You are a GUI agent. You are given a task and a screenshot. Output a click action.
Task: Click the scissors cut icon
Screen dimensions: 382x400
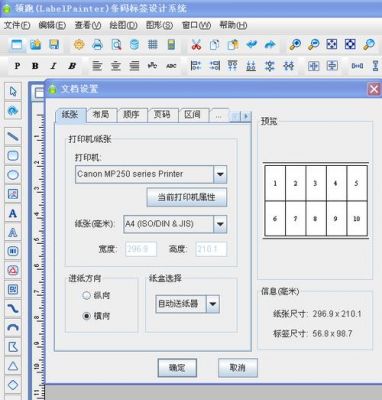tap(197, 44)
